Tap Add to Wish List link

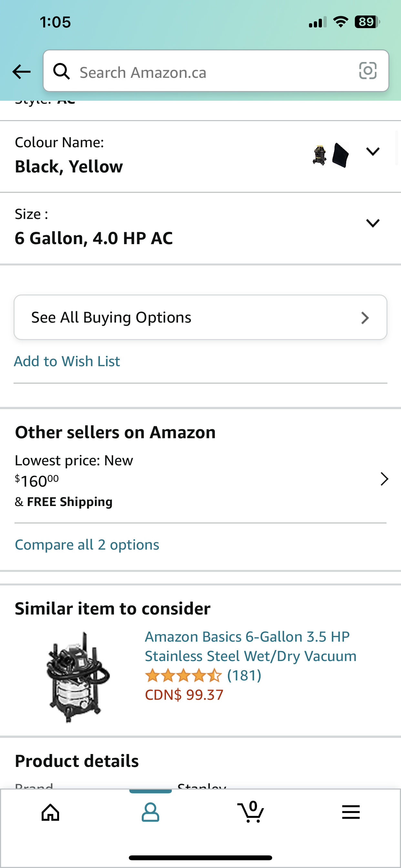[67, 362]
